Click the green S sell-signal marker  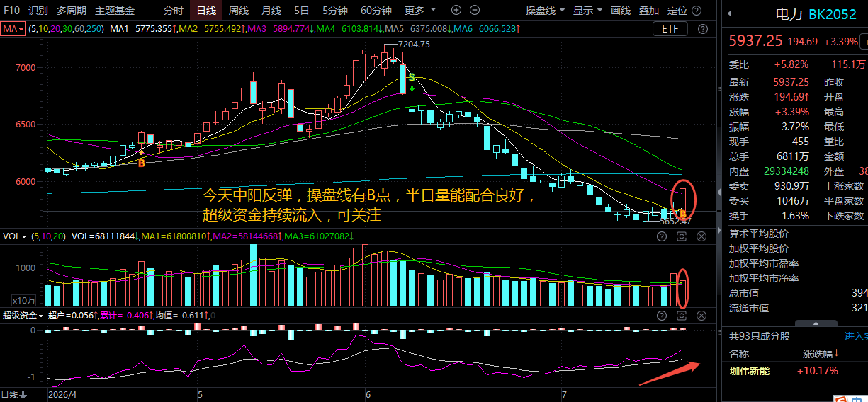click(x=411, y=76)
